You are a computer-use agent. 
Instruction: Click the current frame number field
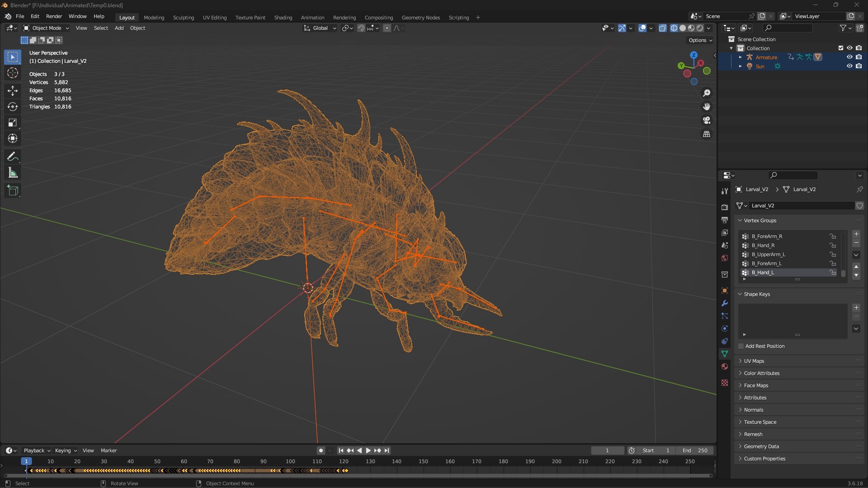click(x=607, y=450)
